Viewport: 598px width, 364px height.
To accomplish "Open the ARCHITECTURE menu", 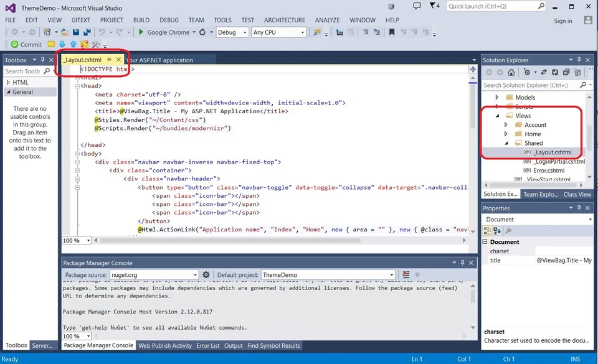I will (285, 20).
